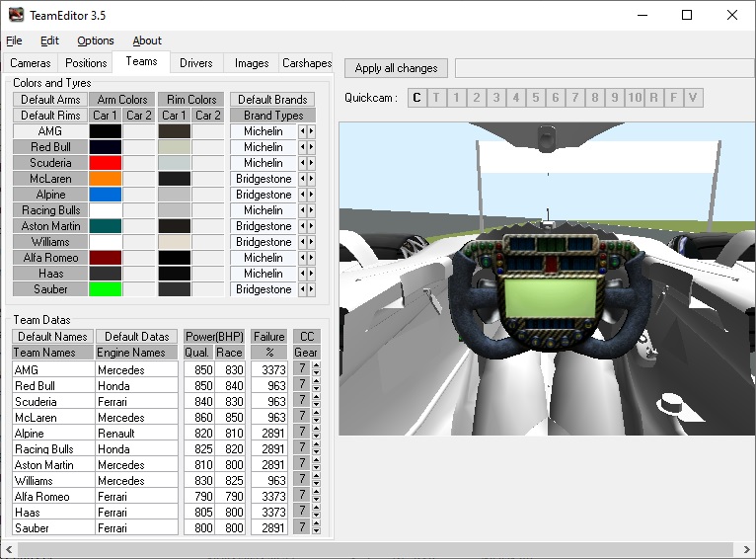The width and height of the screenshot is (756, 559).
Task: Click Haas tyre brand right arrow
Action: tap(311, 274)
